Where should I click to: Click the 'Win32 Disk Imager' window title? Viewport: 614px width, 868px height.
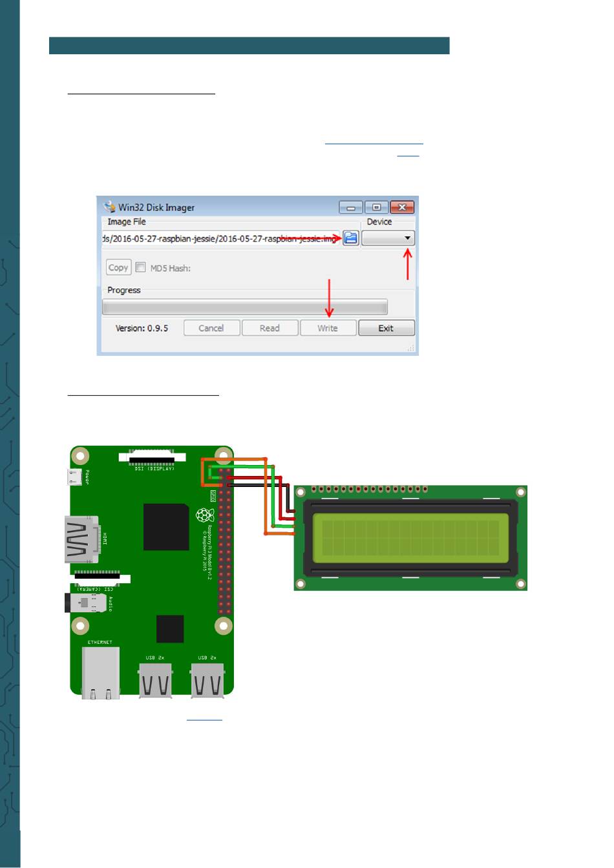156,207
